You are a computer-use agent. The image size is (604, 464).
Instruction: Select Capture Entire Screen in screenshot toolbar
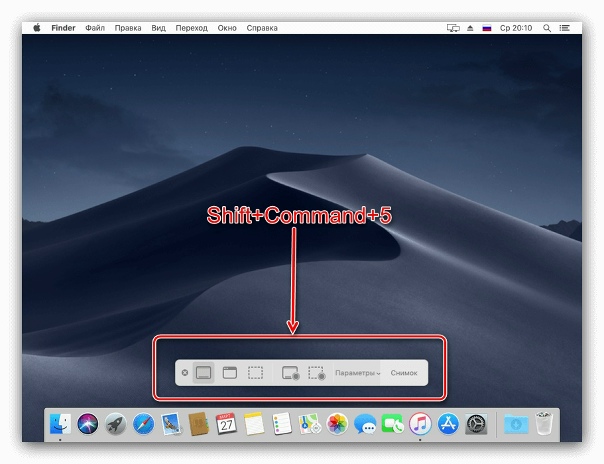(203, 373)
